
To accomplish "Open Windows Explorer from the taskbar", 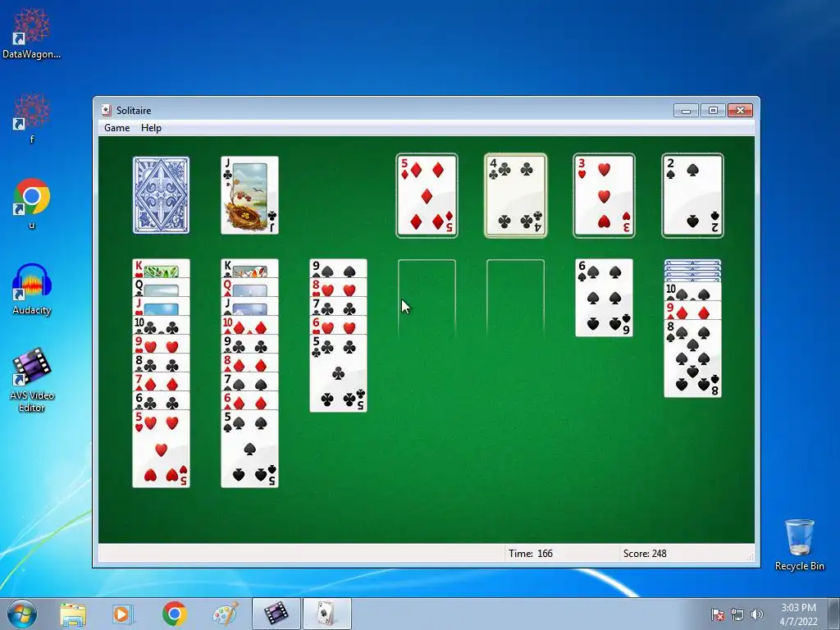I will (72, 614).
